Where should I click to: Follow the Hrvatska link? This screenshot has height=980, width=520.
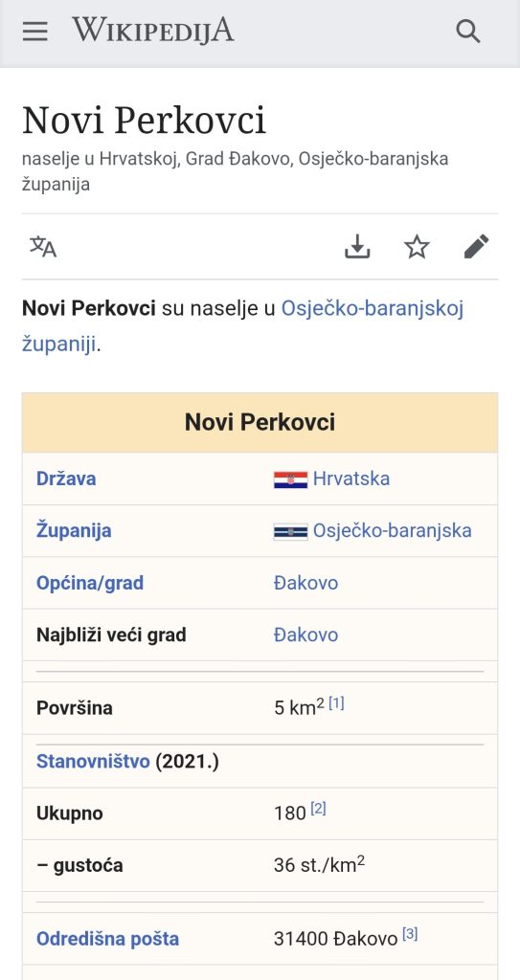pyautogui.click(x=351, y=479)
